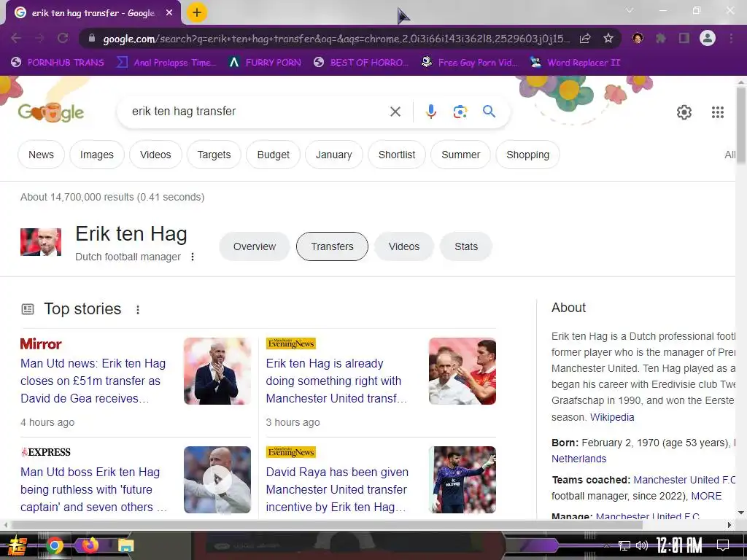Viewport: 747px width, 560px height.
Task: Toggle the browser side panel
Action: click(x=684, y=38)
